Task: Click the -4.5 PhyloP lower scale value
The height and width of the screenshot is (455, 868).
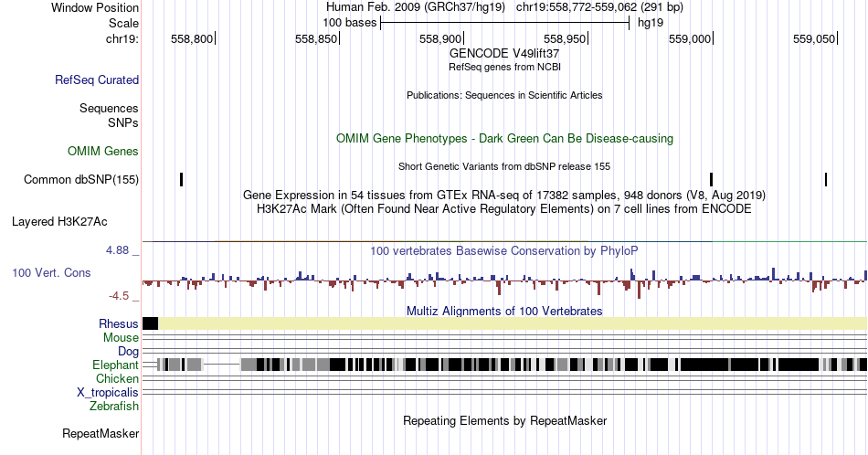Action: tap(119, 296)
